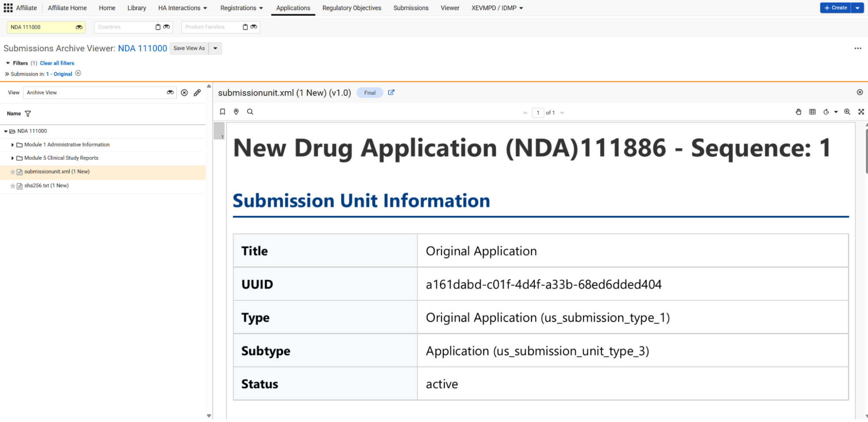
Task: Toggle favorite star for sha256.txt
Action: (13, 186)
